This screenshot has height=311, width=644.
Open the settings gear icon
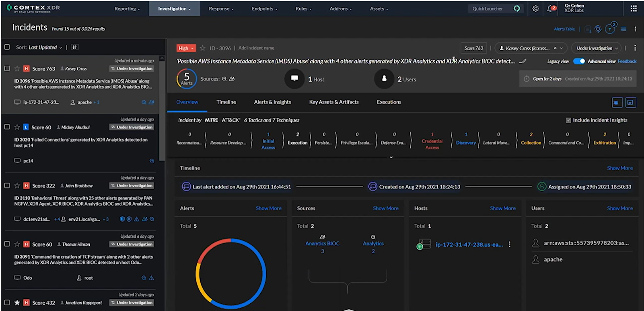coord(535,8)
